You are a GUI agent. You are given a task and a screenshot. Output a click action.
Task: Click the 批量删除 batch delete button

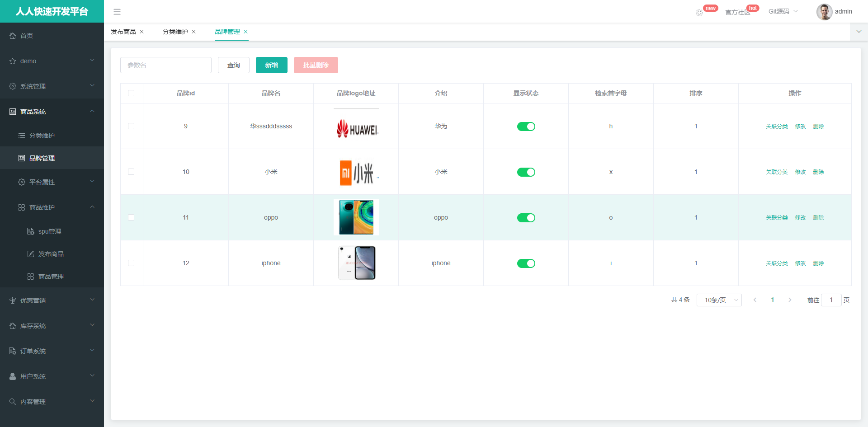(x=316, y=65)
